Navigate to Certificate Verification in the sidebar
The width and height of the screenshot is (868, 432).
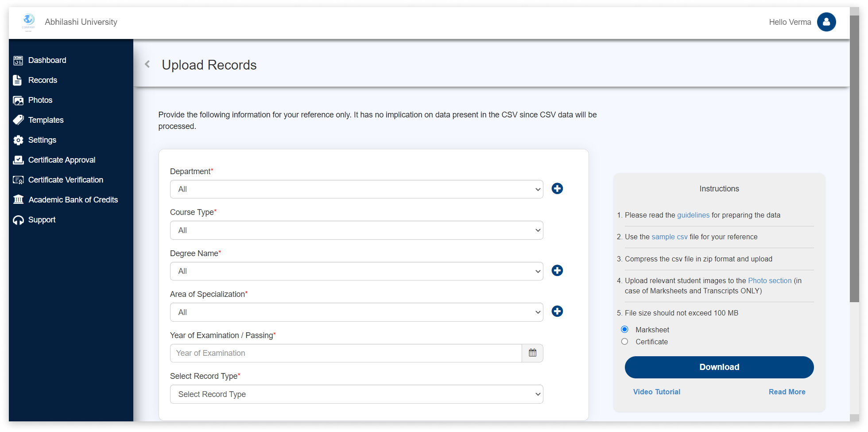[18, 179]
